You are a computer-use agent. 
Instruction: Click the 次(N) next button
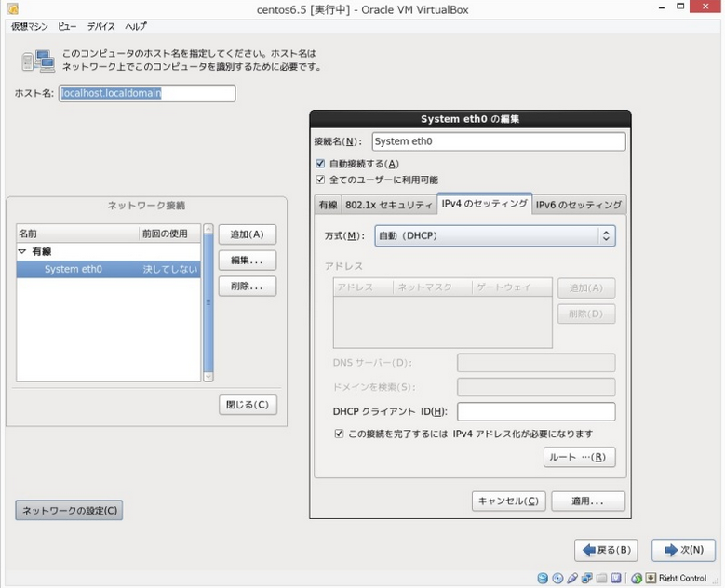[683, 550]
